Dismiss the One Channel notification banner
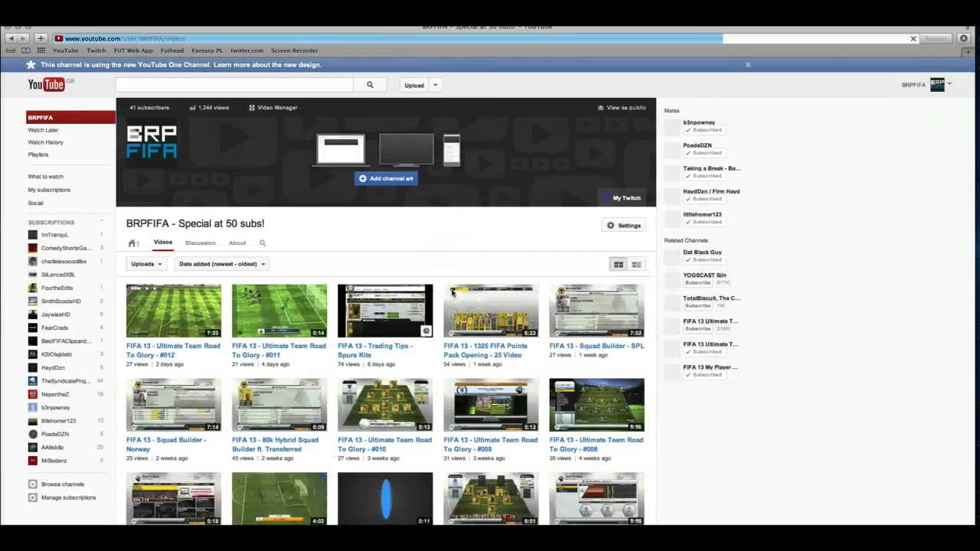The width and height of the screenshot is (980, 551). click(x=748, y=65)
